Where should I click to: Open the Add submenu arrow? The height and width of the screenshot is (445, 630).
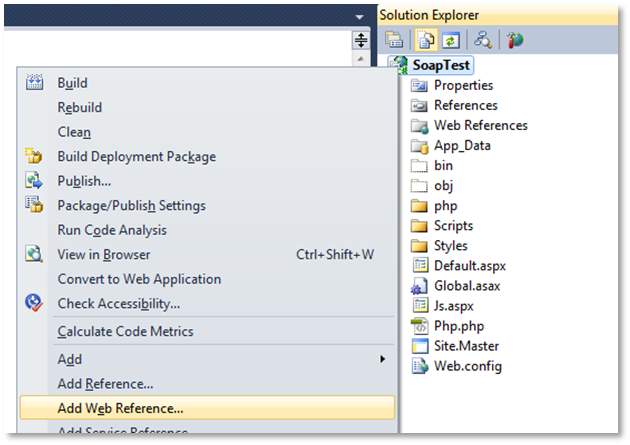[382, 359]
